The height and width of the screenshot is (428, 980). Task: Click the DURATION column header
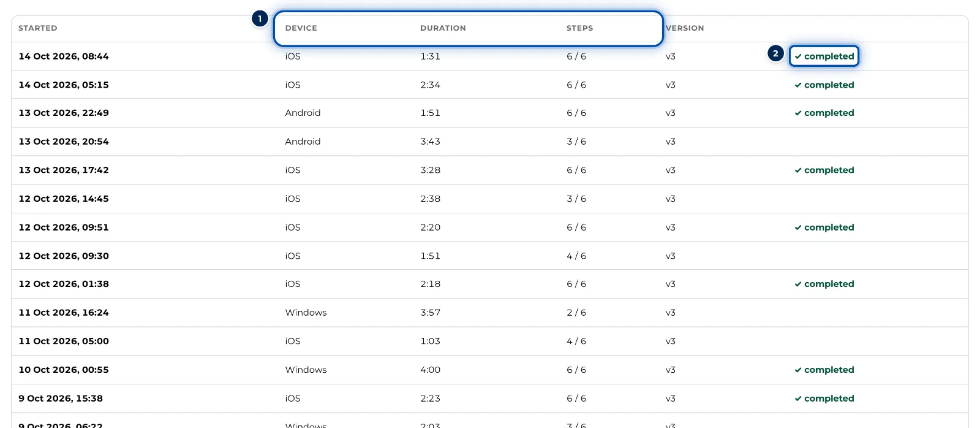click(x=443, y=28)
